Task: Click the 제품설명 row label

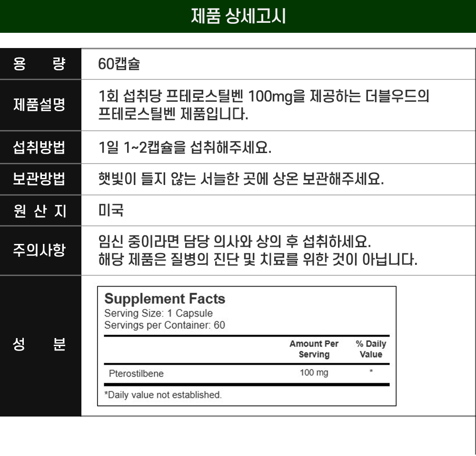Action: (40, 105)
